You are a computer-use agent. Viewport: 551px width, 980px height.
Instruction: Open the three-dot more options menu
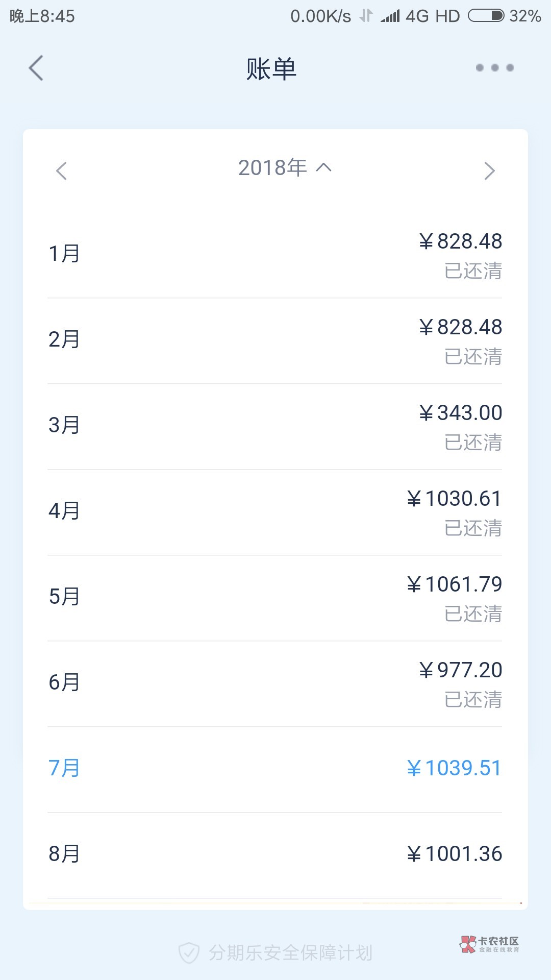pyautogui.click(x=494, y=68)
